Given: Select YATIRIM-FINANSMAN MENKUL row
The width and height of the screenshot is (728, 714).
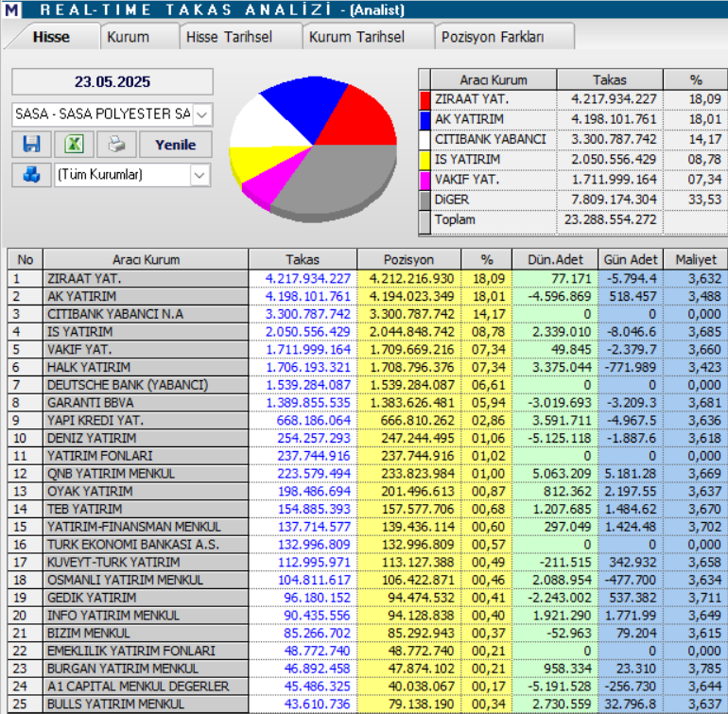Looking at the screenshot, I should (367, 527).
